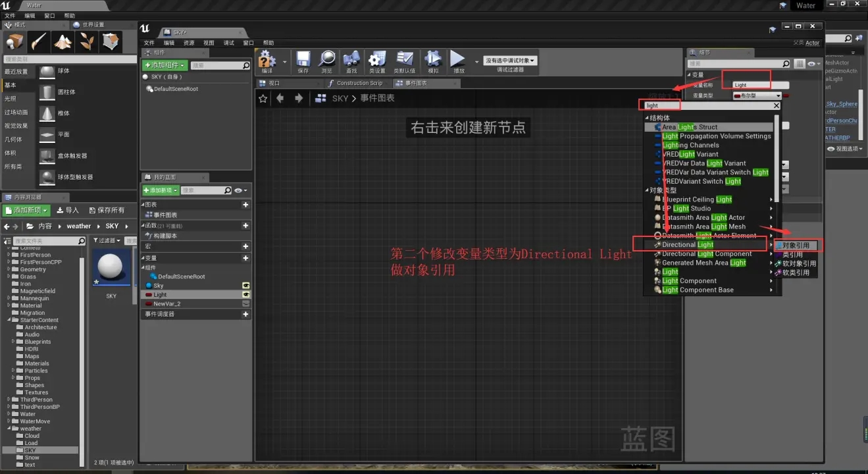Click the graph back arrow

pyautogui.click(x=280, y=98)
